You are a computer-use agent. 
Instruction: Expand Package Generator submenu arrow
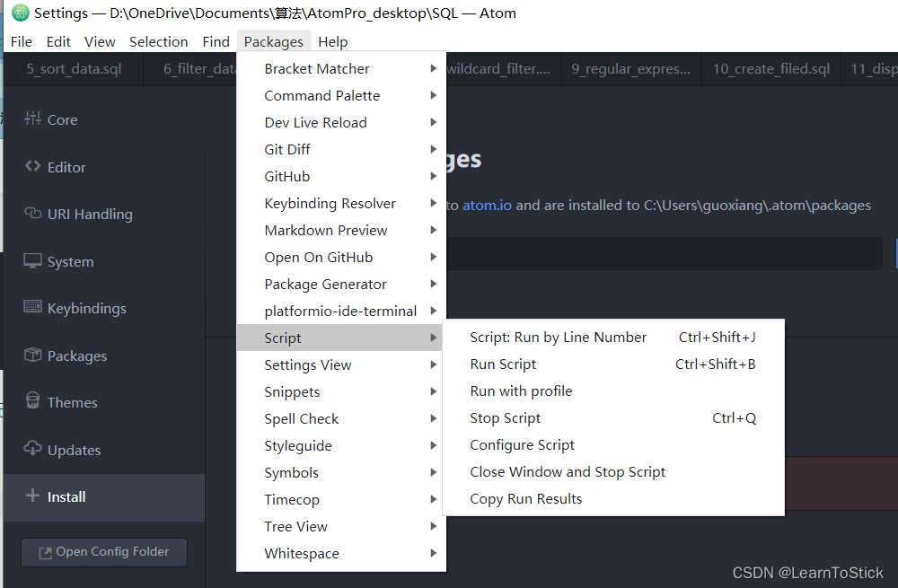tap(434, 284)
